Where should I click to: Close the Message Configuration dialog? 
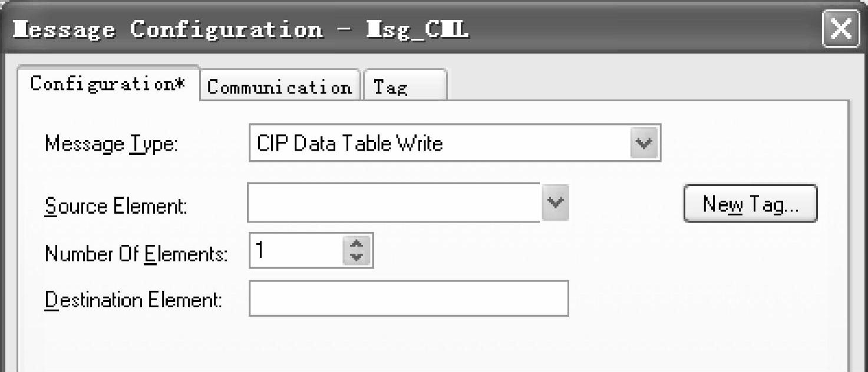(840, 29)
